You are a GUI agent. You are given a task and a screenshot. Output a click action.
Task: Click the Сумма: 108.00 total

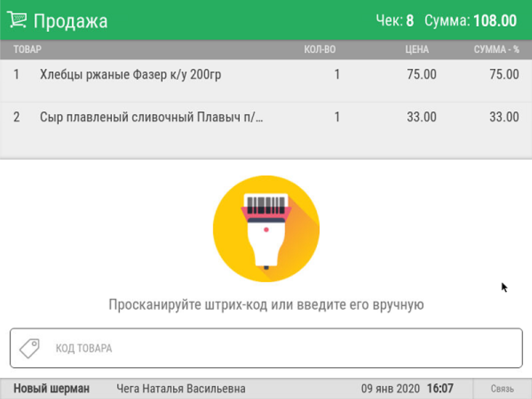pyautogui.click(x=470, y=20)
